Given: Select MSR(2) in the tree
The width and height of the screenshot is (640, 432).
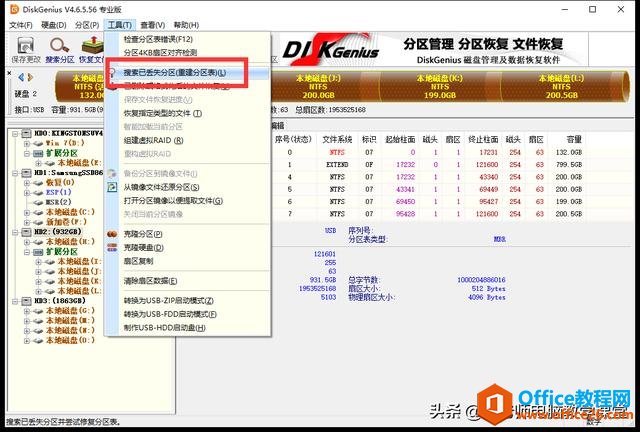Looking at the screenshot, I should point(58,203).
